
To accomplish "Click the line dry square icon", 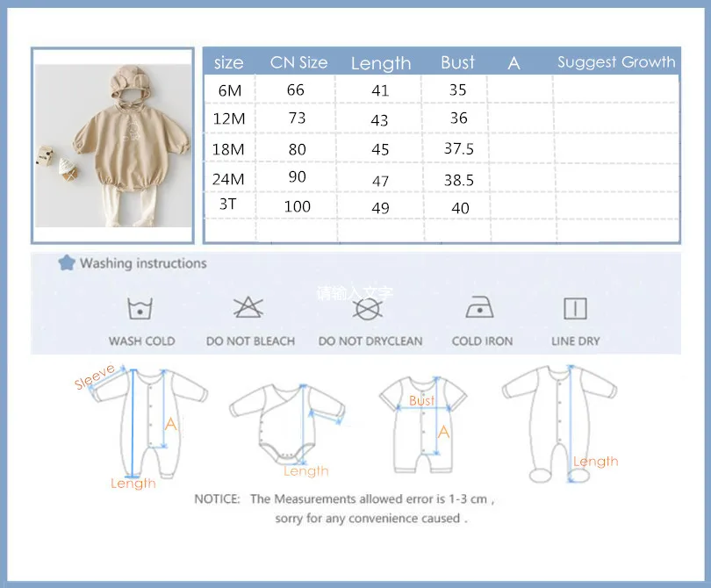I will [575, 309].
